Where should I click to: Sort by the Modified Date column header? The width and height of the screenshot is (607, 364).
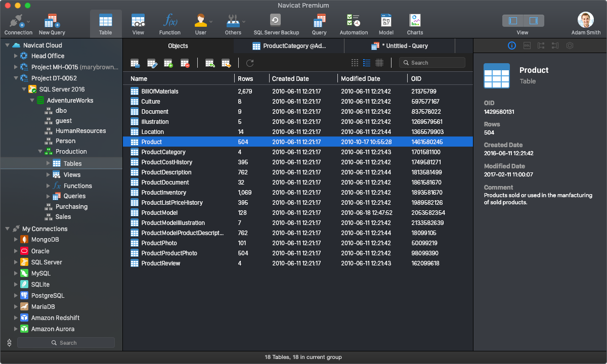click(x=372, y=78)
